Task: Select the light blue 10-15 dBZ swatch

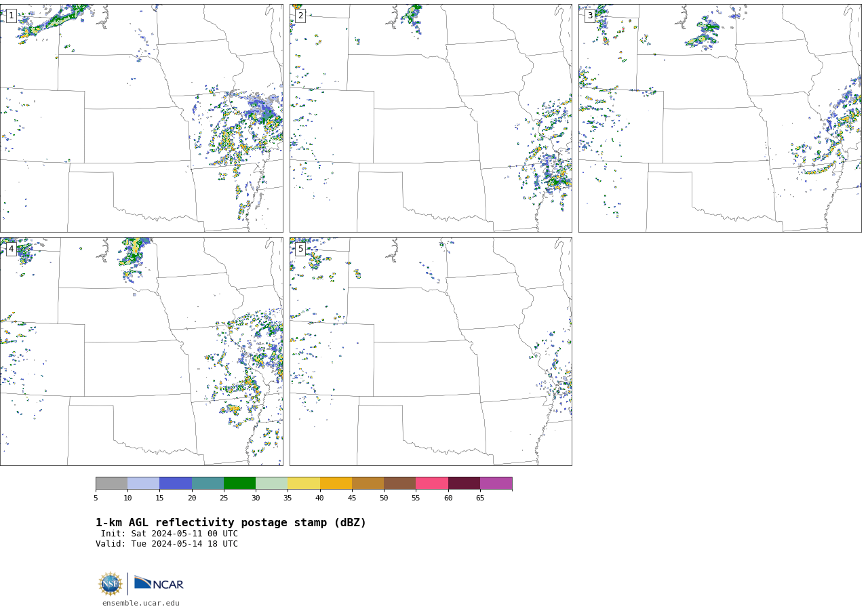Action: pos(144,484)
